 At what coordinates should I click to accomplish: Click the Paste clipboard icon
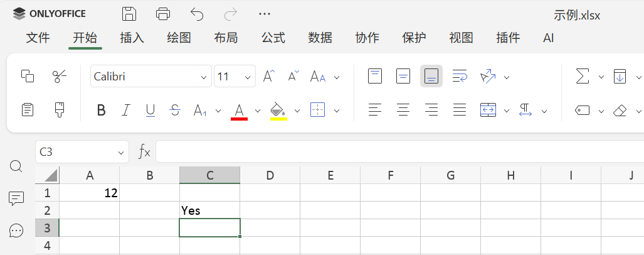(x=28, y=110)
